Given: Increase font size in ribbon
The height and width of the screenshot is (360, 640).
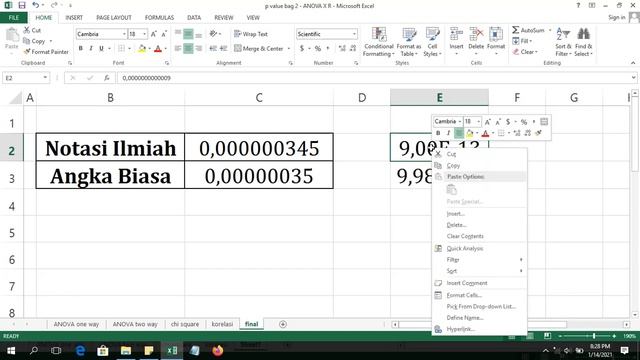Looking at the screenshot, I should pos(153,34).
